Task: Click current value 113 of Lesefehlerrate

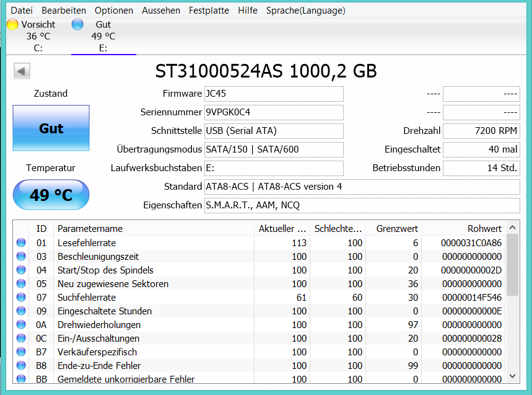Action: tap(299, 243)
